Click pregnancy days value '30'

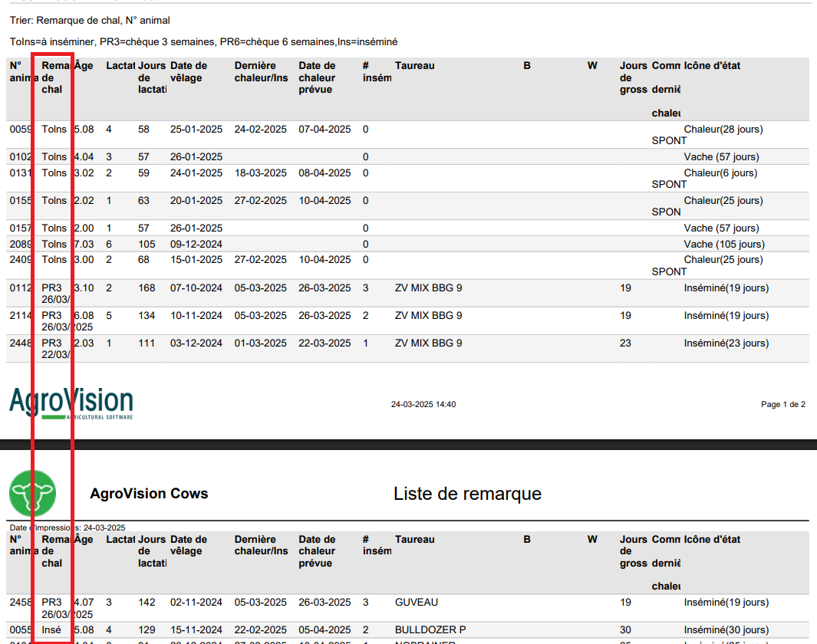pyautogui.click(x=625, y=630)
